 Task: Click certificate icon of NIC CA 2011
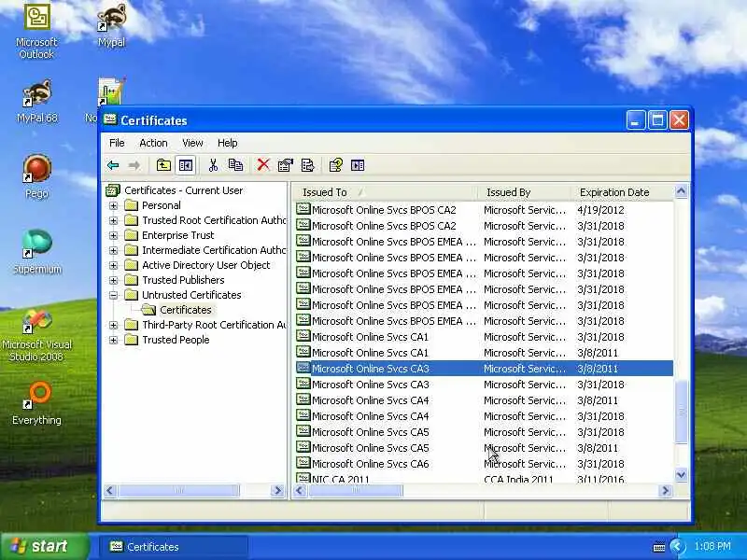(303, 478)
